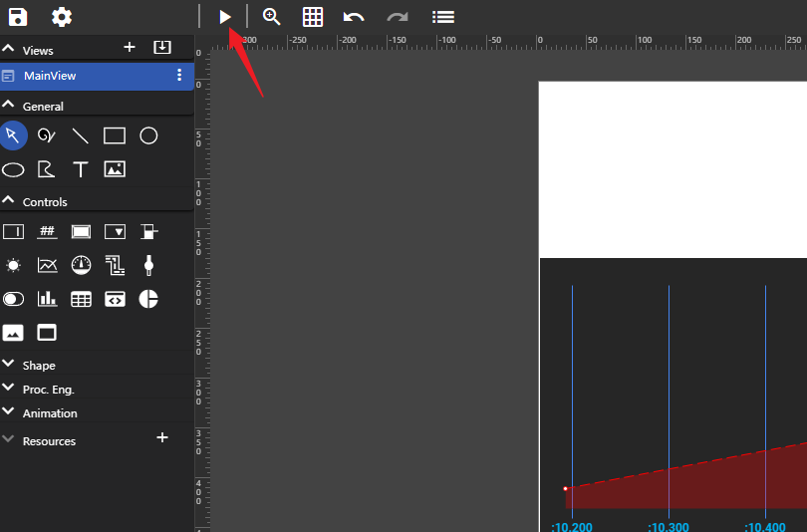Click the :10.400 time axis label
This screenshot has width=807, height=532.
pos(765,527)
